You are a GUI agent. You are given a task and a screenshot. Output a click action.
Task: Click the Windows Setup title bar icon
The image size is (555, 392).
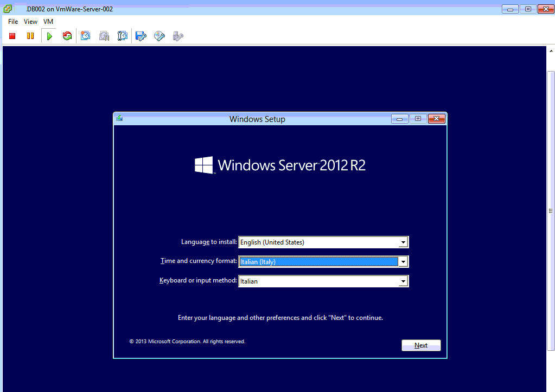[119, 118]
